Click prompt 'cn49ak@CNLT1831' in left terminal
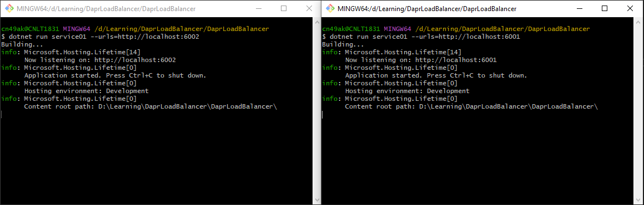644x205 pixels. (30, 29)
